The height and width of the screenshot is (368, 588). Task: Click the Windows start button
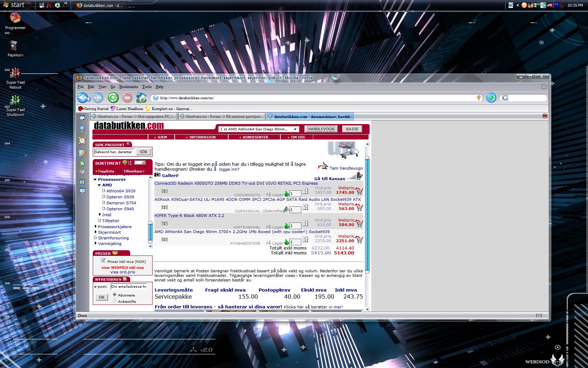coord(16,5)
